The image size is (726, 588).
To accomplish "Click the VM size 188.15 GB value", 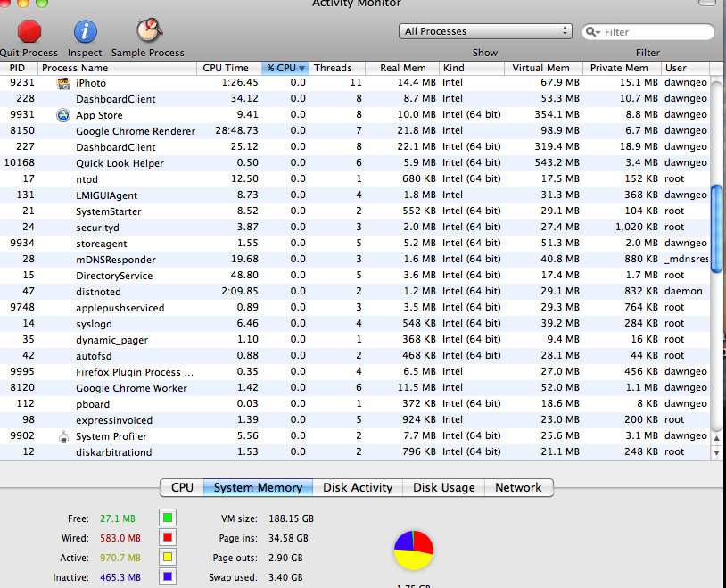I will [x=292, y=518].
